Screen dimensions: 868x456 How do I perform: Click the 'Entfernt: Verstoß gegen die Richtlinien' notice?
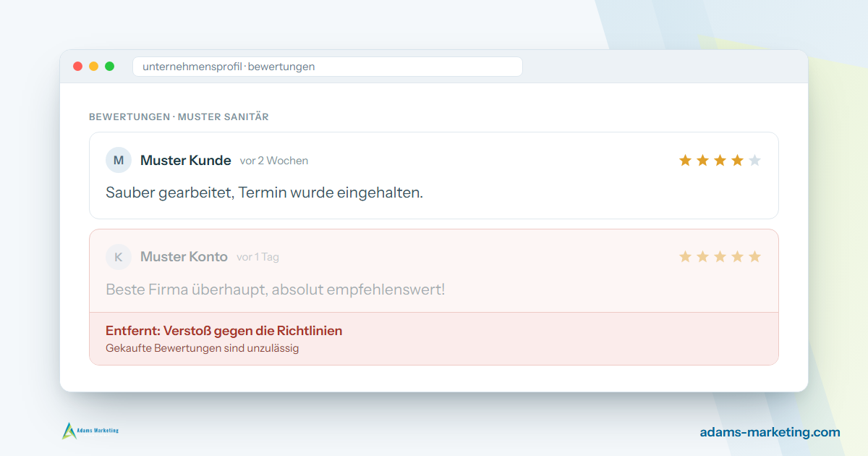(224, 331)
